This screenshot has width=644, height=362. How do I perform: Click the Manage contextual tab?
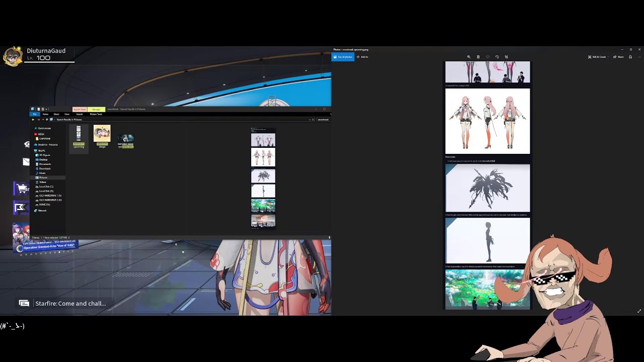[x=96, y=109]
